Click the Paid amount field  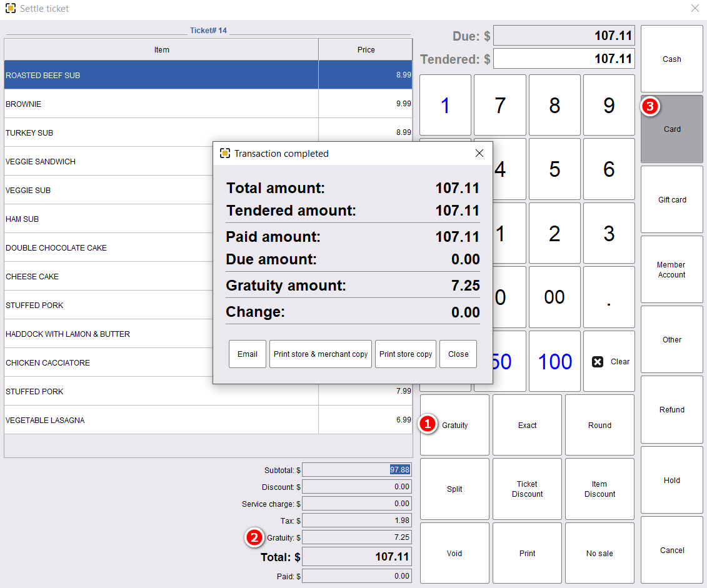click(x=356, y=576)
